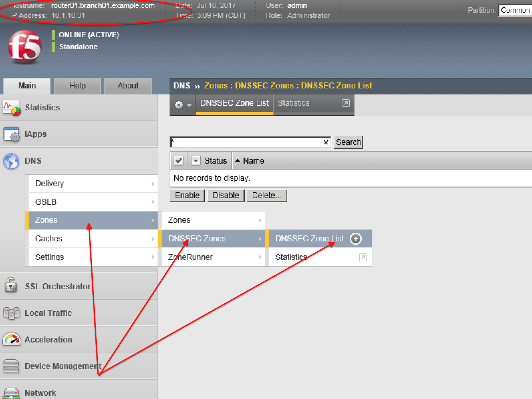Click the Device Management server icon
Screen dimensions: 532x399
coord(11,366)
